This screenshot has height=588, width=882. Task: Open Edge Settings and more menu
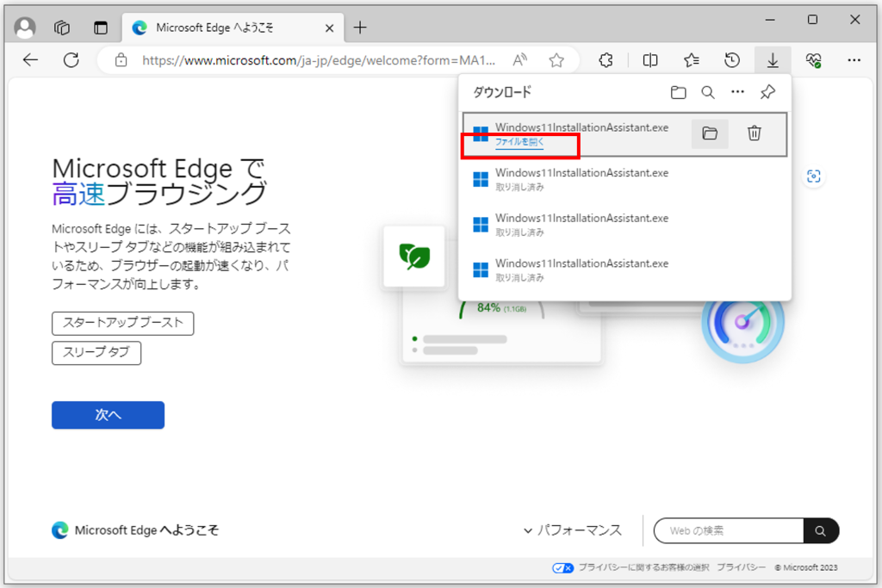click(854, 60)
